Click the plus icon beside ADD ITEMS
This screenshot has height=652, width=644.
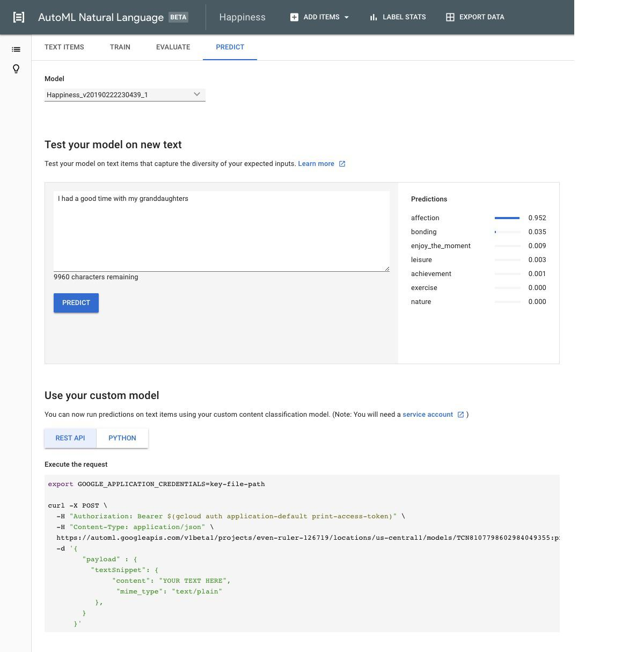coord(294,17)
